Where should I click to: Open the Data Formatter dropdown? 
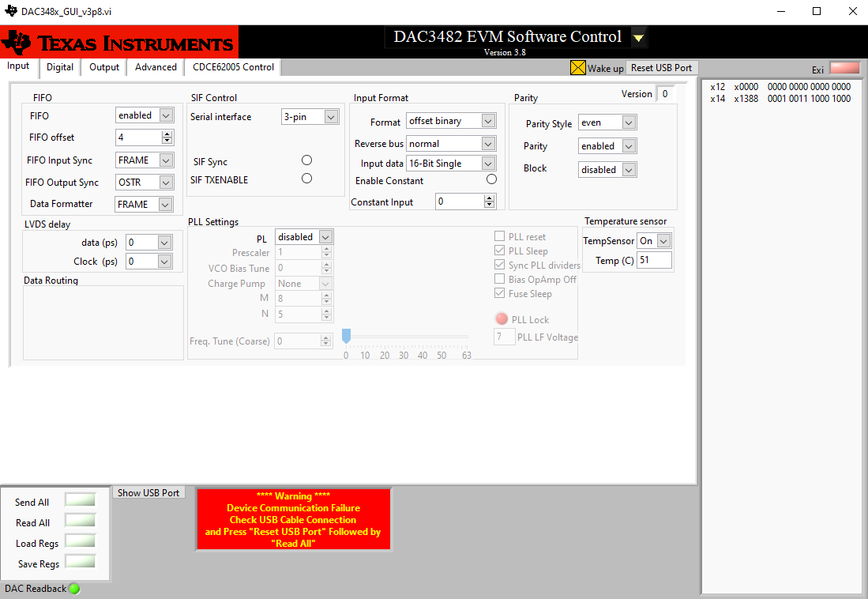click(x=144, y=205)
